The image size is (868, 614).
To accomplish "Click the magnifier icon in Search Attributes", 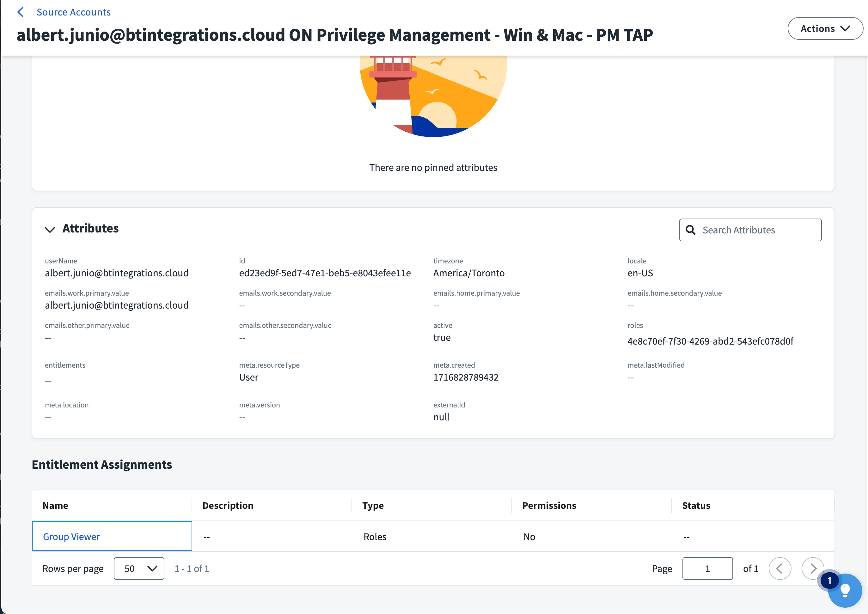I will pyautogui.click(x=690, y=230).
